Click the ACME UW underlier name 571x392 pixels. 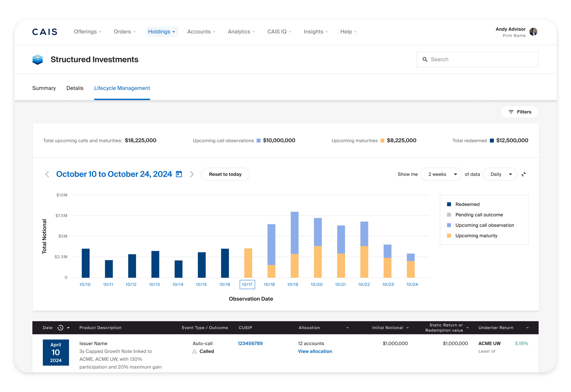pos(489,343)
